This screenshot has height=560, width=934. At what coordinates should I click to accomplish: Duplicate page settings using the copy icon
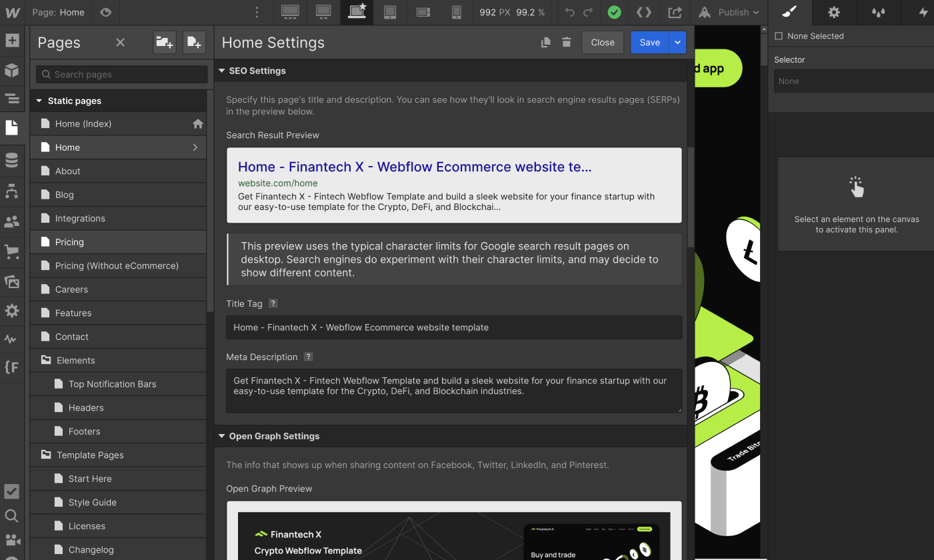tap(545, 41)
